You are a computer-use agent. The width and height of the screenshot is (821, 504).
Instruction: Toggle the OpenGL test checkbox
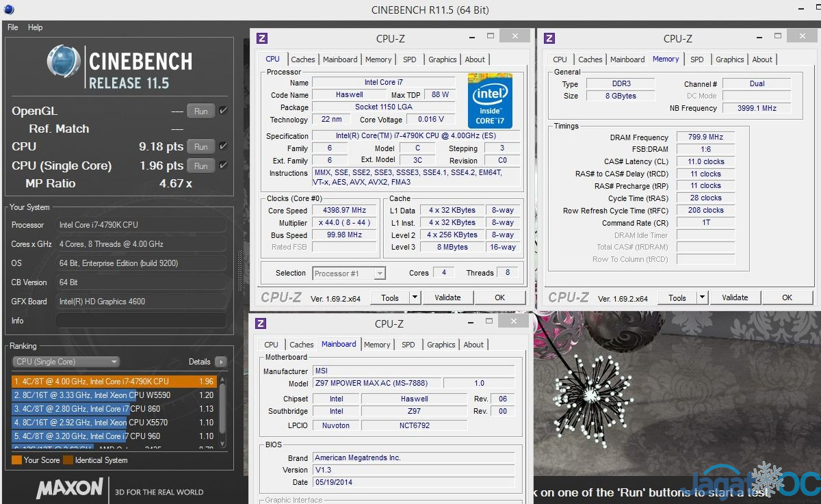[223, 111]
